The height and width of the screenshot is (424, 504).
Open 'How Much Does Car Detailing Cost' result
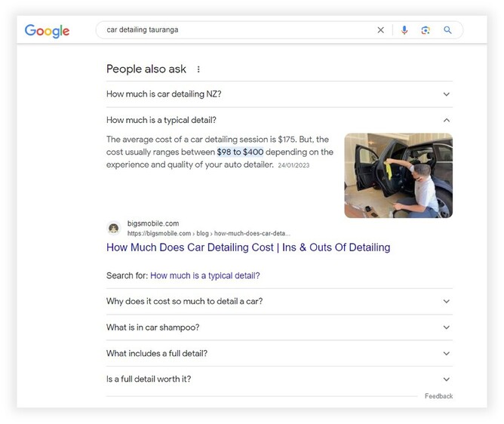[248, 247]
